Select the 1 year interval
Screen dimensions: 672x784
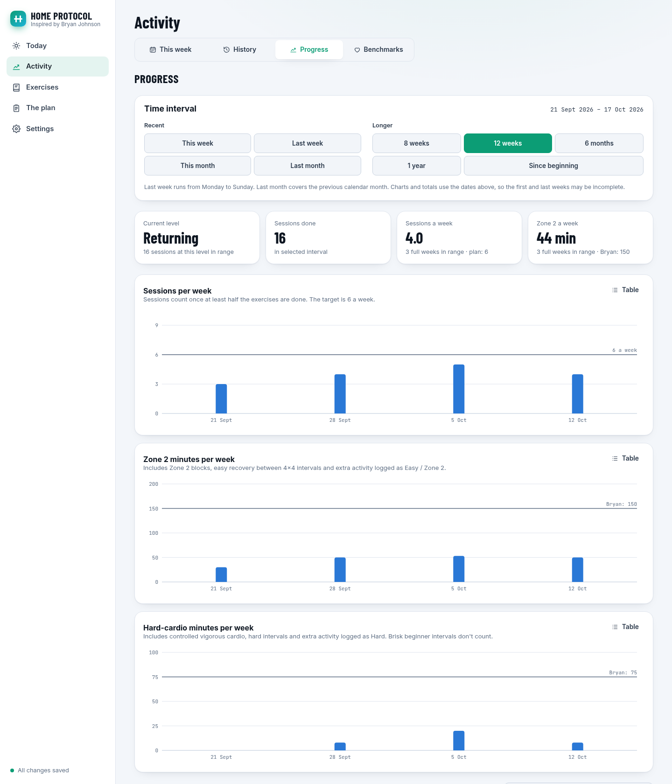[x=417, y=166]
